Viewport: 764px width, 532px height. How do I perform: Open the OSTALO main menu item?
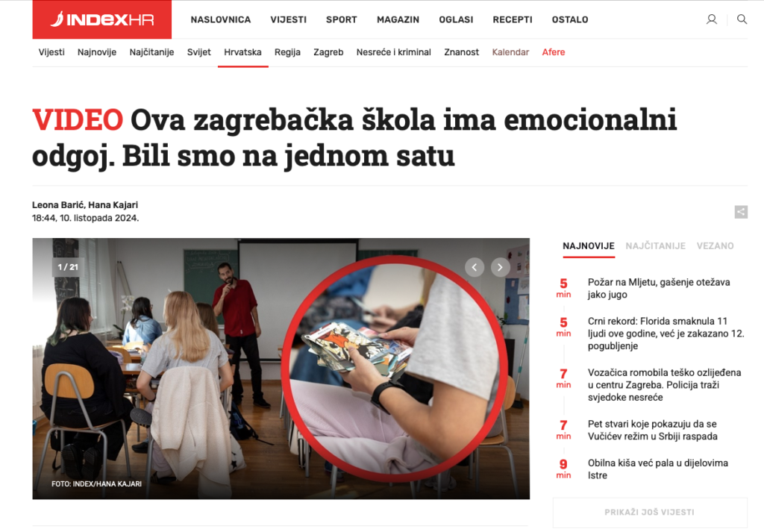(569, 19)
